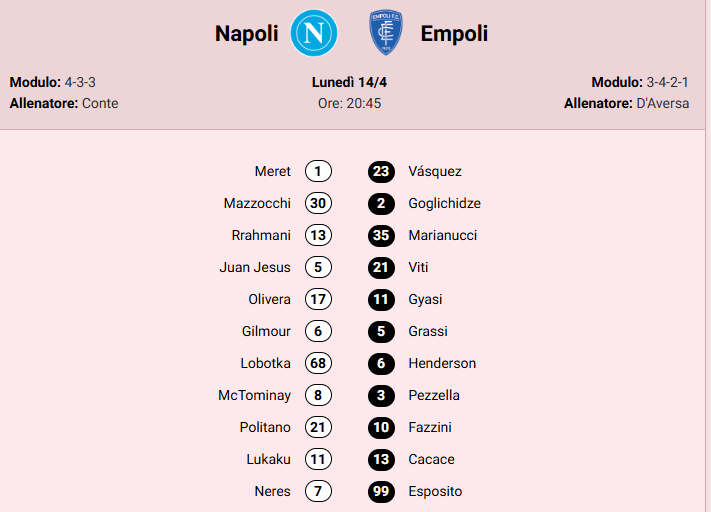711x512 pixels.
Task: Click Marianucci's number 35 badge
Action: (381, 235)
